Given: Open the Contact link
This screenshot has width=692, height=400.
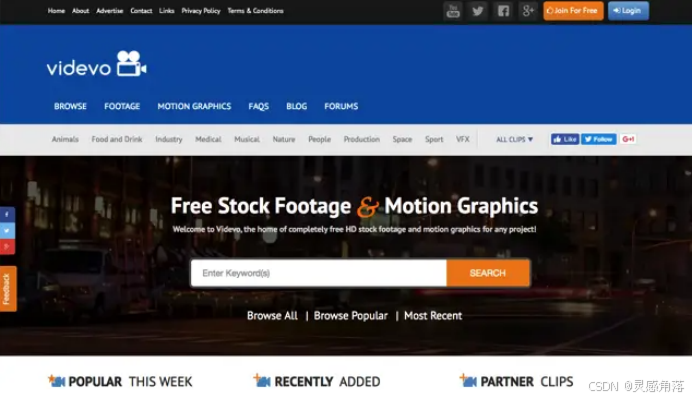Looking at the screenshot, I should [141, 11].
